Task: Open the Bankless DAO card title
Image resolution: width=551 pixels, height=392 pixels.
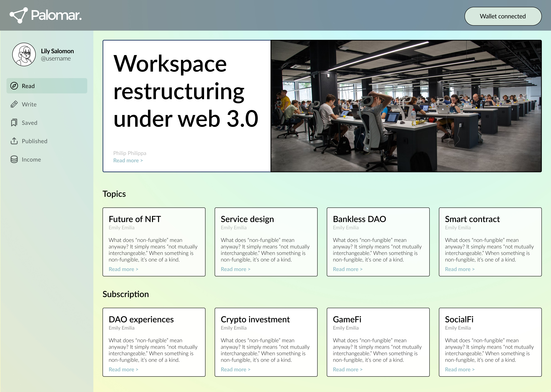Action: click(359, 219)
